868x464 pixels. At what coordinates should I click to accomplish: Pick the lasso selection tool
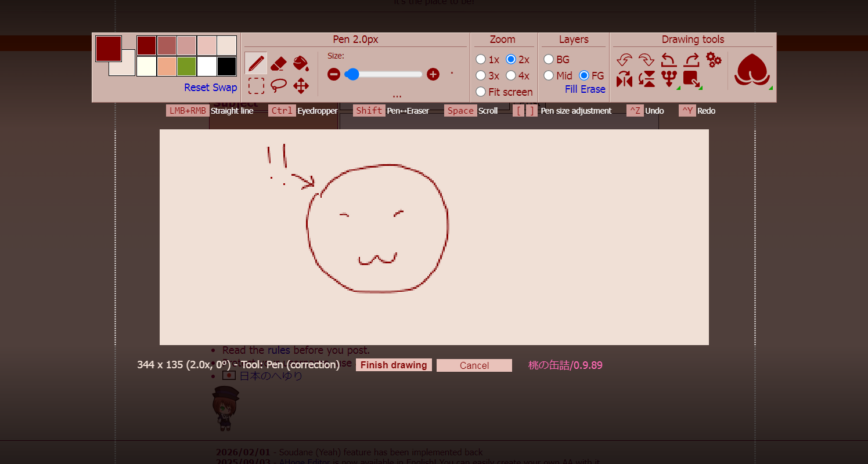(x=279, y=86)
